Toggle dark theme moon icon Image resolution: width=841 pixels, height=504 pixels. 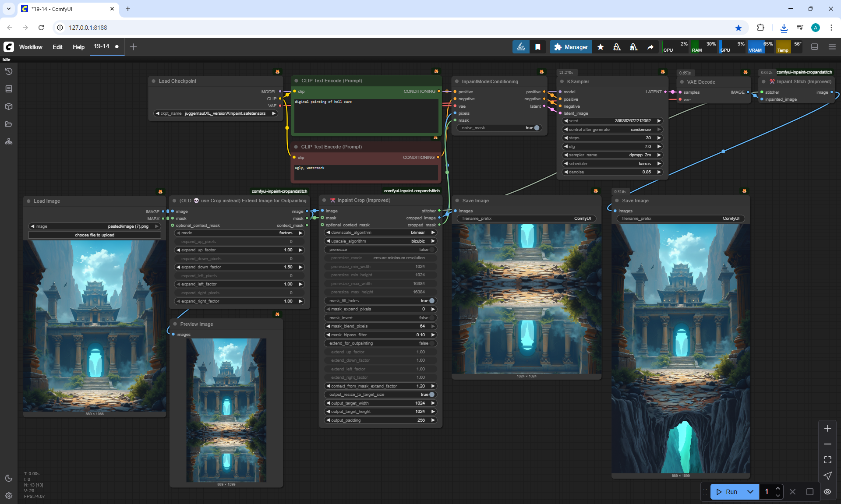tap(9, 478)
